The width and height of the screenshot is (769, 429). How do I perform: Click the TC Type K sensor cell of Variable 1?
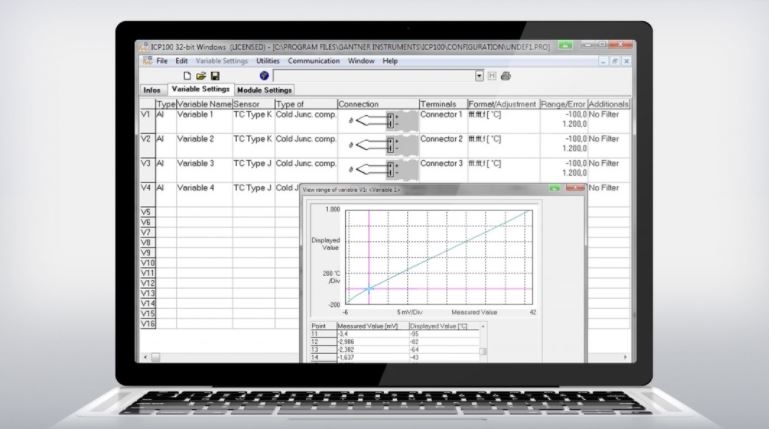click(x=252, y=114)
